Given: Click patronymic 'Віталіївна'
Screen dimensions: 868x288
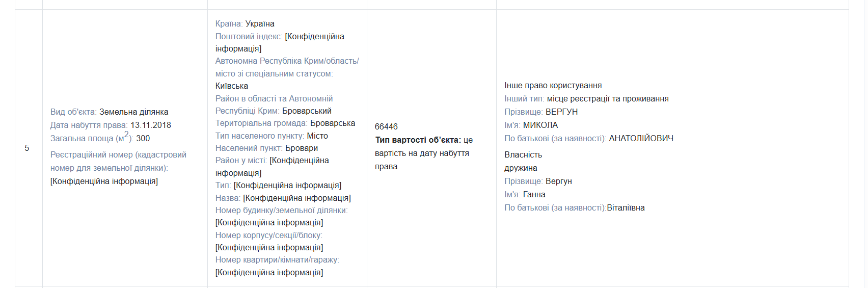Looking at the screenshot, I should click(626, 207).
